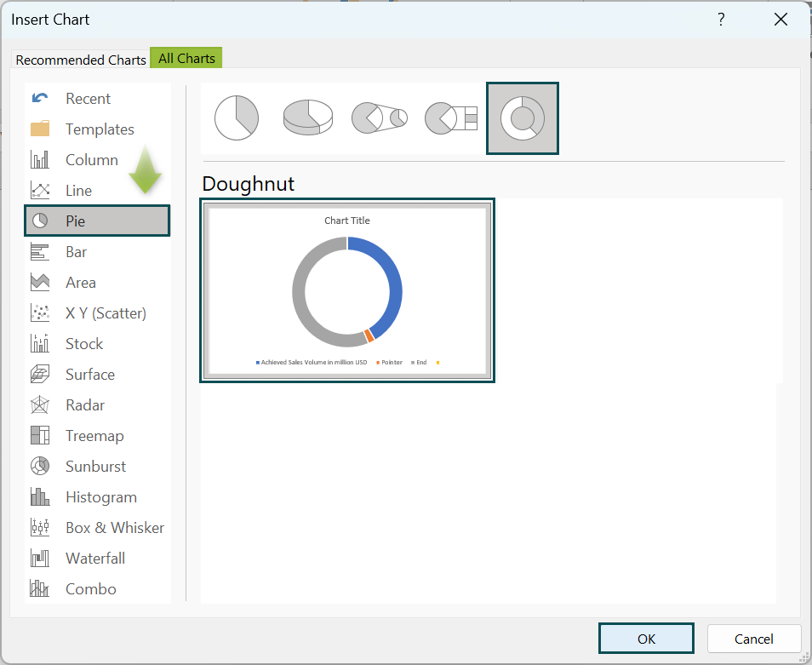Select the Sunburst chart category
This screenshot has width=812, height=665.
94,466
